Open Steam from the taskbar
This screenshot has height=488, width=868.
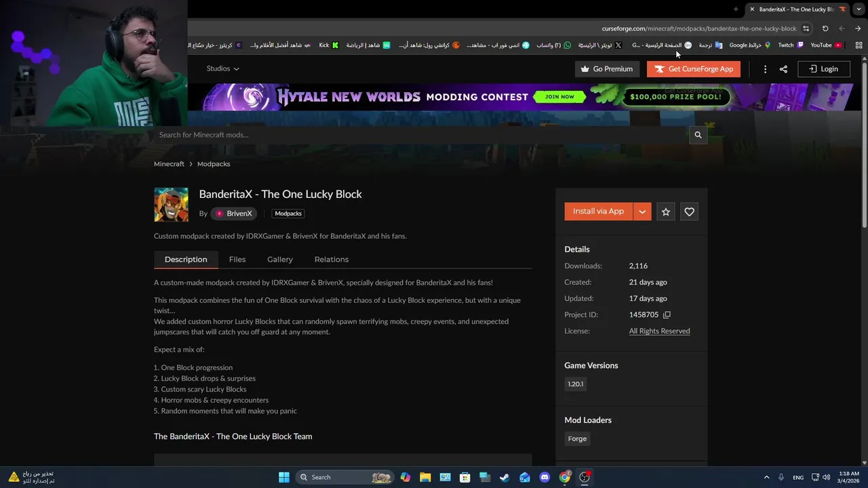click(505, 477)
